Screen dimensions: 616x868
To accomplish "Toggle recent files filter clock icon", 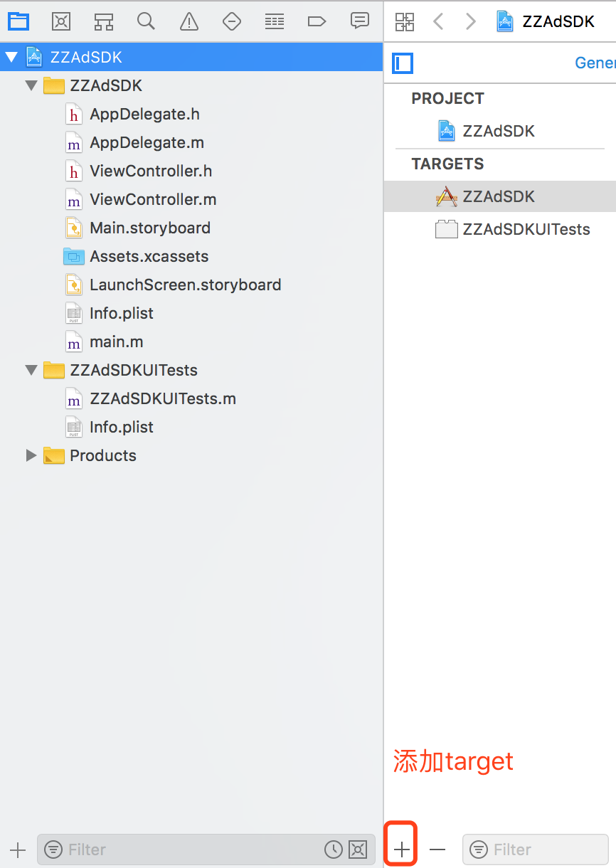I will (333, 849).
